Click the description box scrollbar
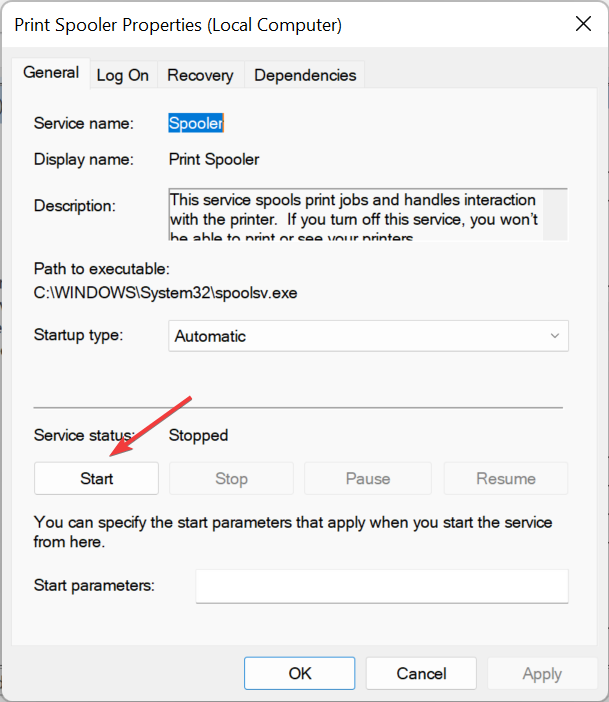Image resolution: width=609 pixels, height=702 pixels. tap(556, 214)
